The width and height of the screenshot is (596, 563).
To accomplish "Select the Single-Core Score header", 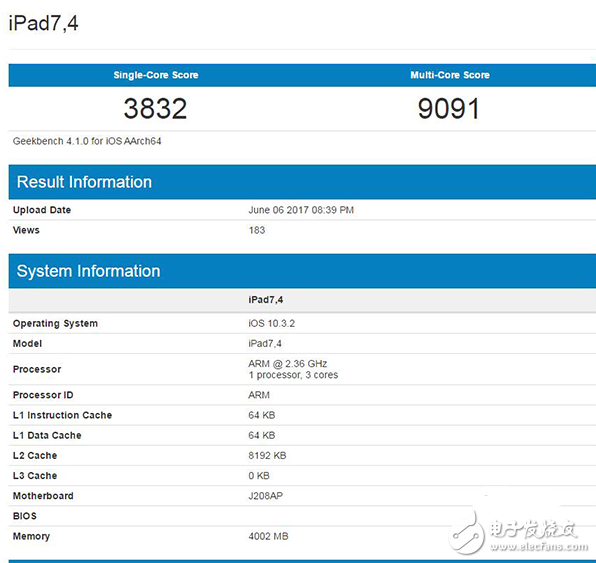I will click(156, 75).
